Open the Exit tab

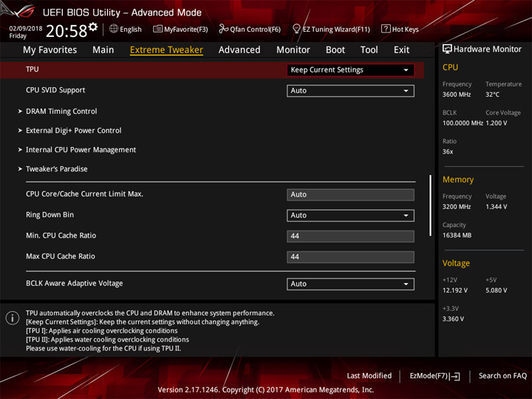click(x=401, y=50)
